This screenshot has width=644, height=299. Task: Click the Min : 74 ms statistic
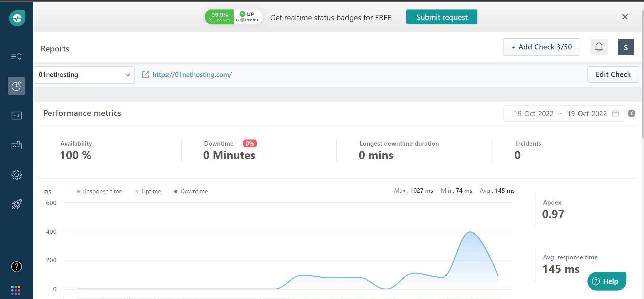(456, 191)
